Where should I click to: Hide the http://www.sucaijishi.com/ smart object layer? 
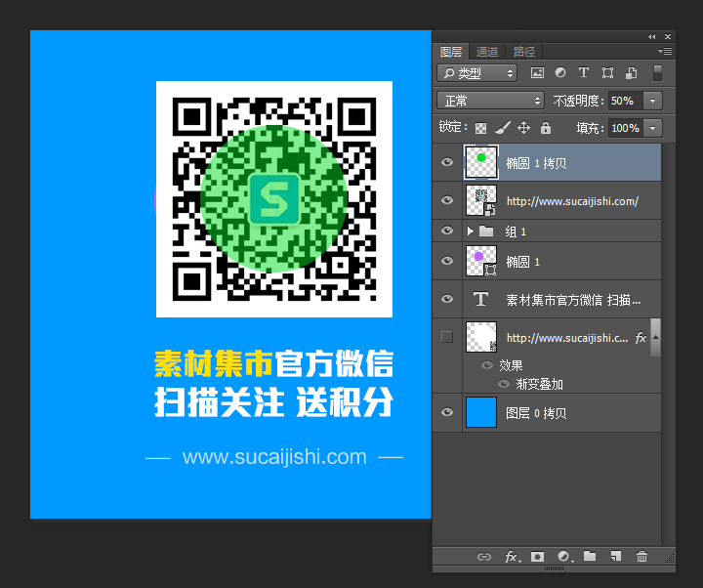click(x=447, y=200)
